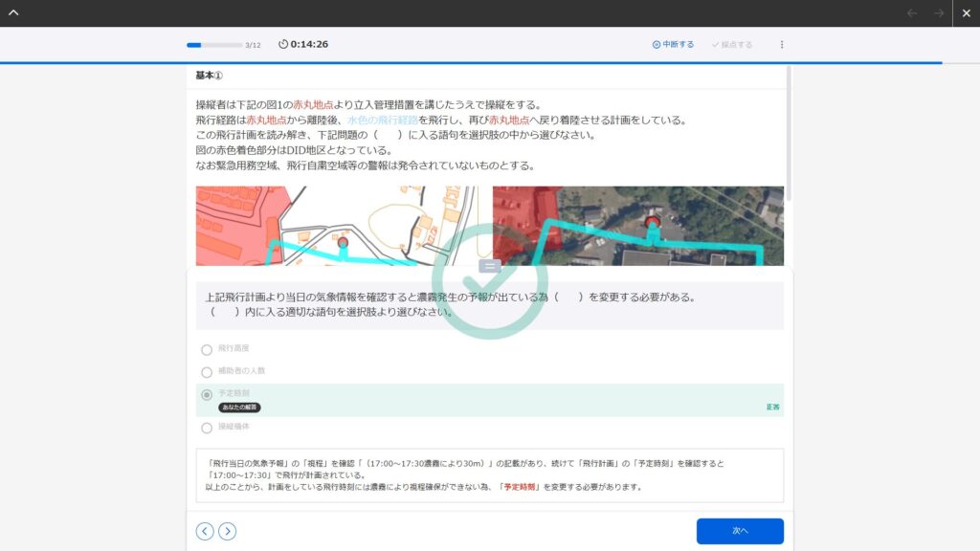Click the collapse chevron in top-left corner
The image size is (980, 551).
(13, 13)
